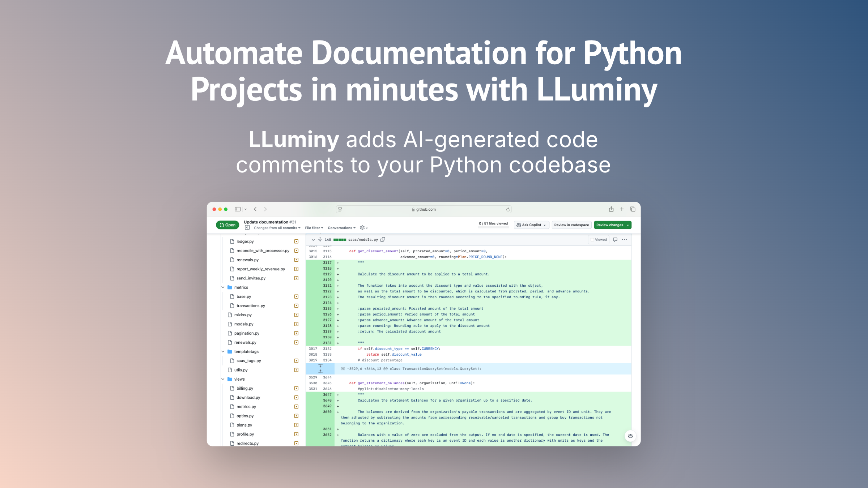Go forward using the browser forward arrow
The image size is (868, 488).
(x=265, y=209)
